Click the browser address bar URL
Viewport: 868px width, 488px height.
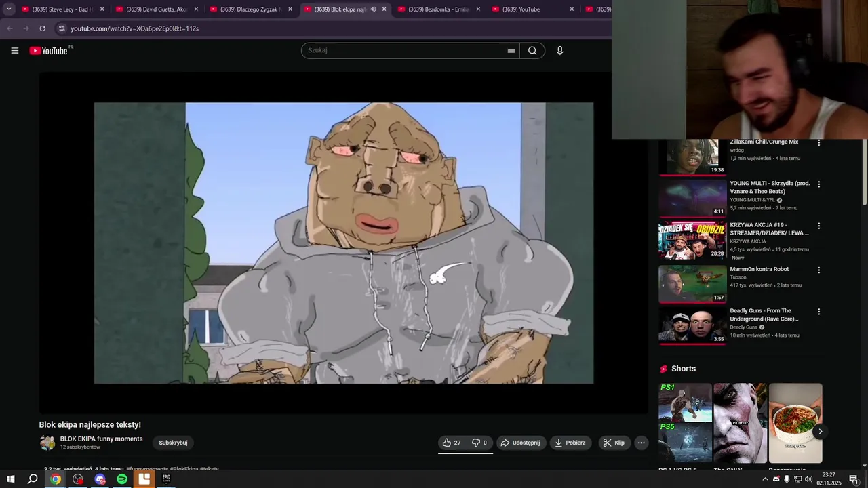point(134,28)
